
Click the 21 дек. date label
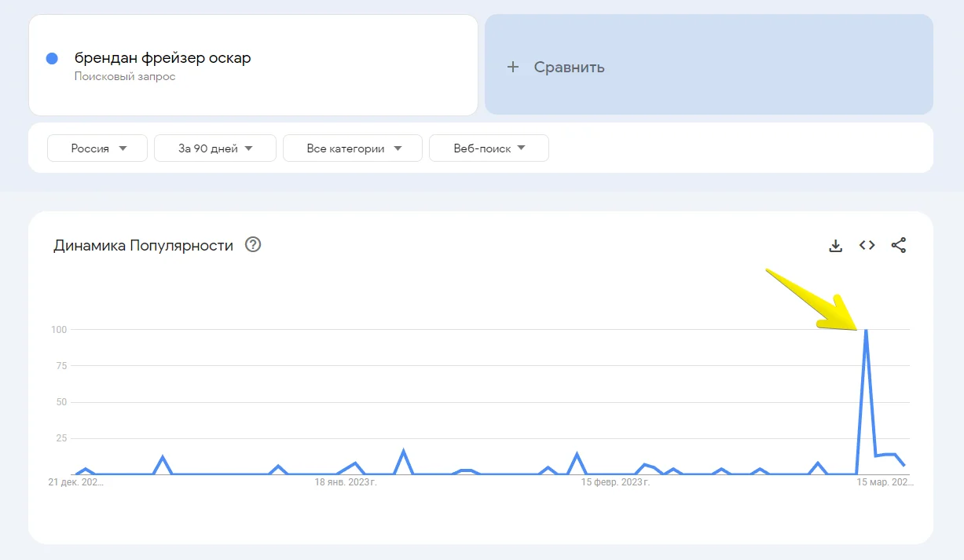coord(76,482)
